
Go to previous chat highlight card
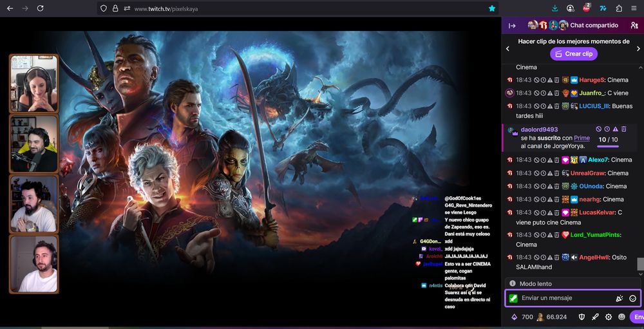coord(507,48)
